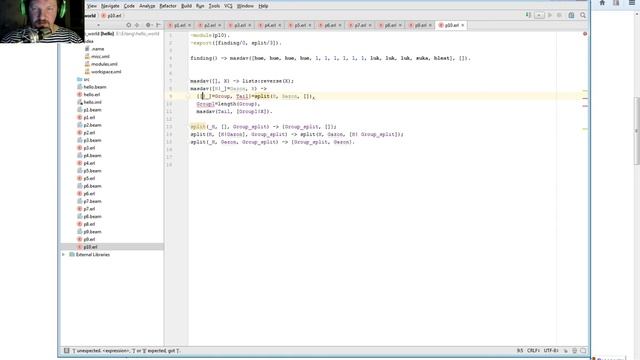Viewport: 640px width, 360px height.
Task: Switch to the p4.erl editor tab
Action: click(x=270, y=25)
